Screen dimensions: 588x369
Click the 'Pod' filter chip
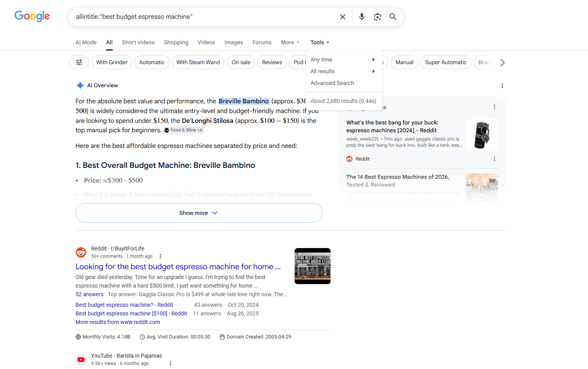click(298, 62)
